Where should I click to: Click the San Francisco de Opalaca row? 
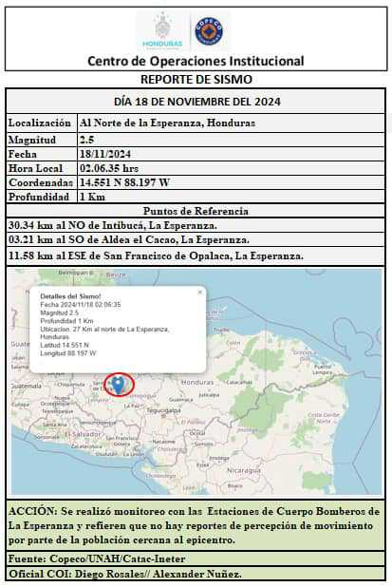[196, 256]
